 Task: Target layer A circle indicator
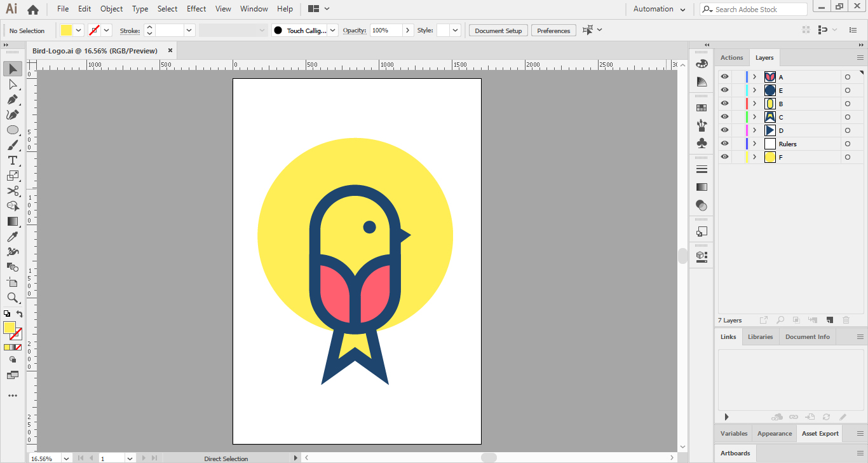(847, 77)
